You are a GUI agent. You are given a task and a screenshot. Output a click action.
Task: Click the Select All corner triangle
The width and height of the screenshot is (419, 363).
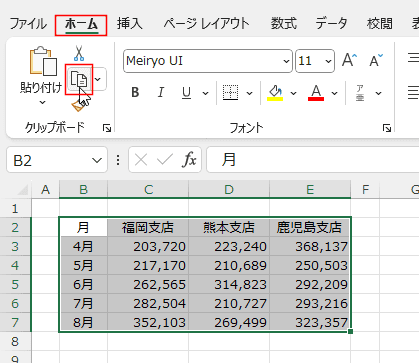point(23,190)
